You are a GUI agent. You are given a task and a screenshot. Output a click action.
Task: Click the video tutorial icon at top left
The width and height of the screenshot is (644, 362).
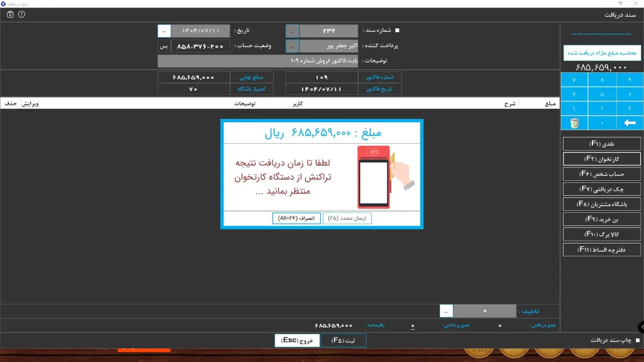(x=10, y=14)
